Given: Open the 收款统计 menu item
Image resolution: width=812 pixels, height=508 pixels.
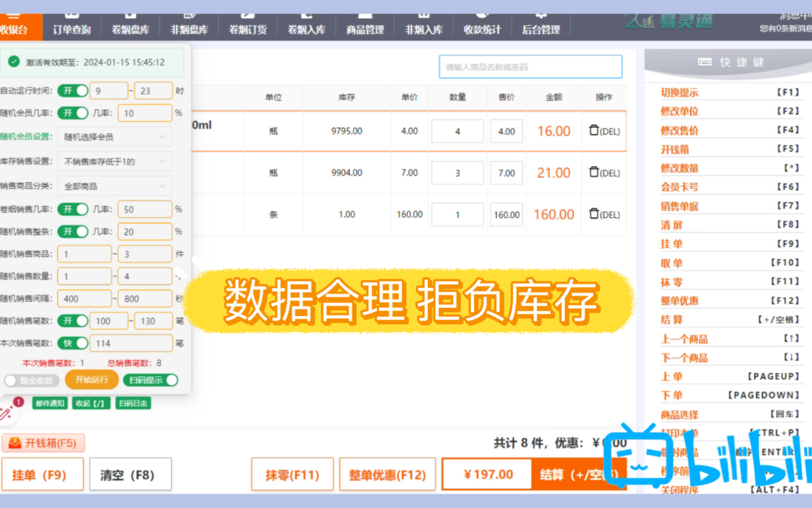Looking at the screenshot, I should point(482,27).
